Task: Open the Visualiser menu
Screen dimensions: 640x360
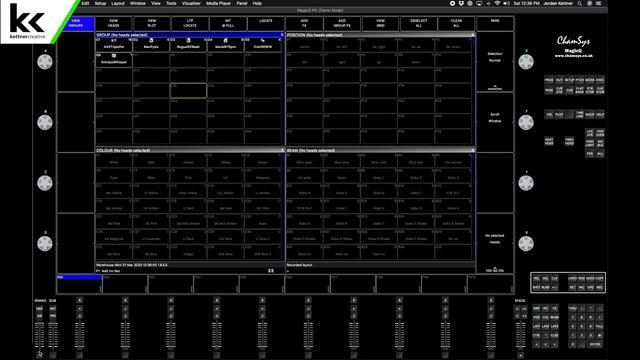Action: [x=191, y=3]
